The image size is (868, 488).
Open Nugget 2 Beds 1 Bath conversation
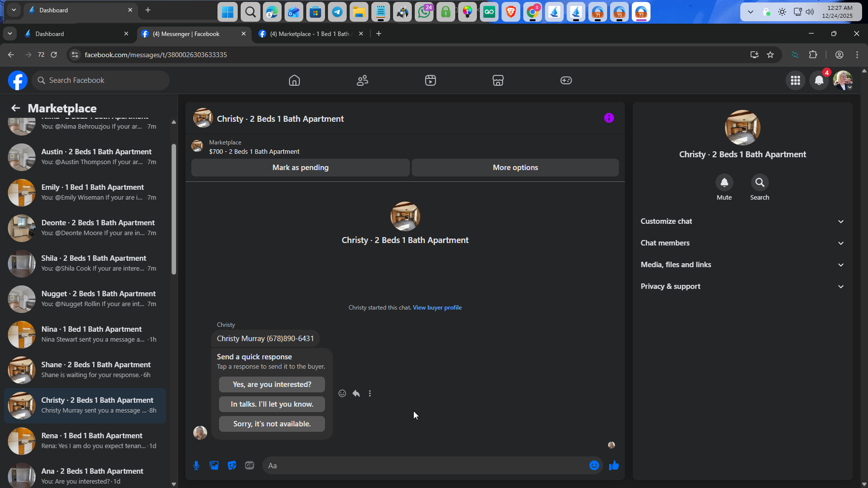tap(85, 299)
